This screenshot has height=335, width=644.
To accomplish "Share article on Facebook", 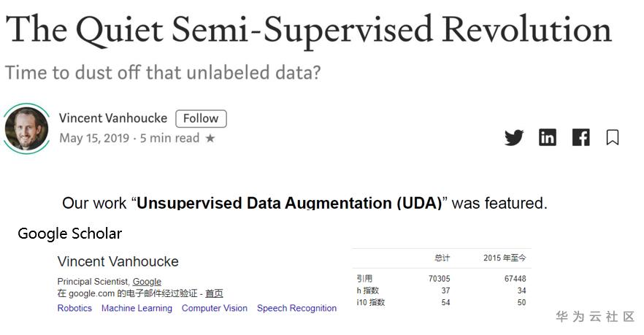I will (x=581, y=137).
